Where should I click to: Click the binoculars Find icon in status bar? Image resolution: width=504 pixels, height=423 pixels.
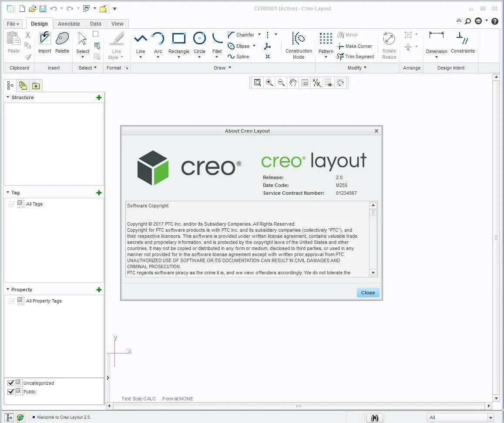pos(374,417)
